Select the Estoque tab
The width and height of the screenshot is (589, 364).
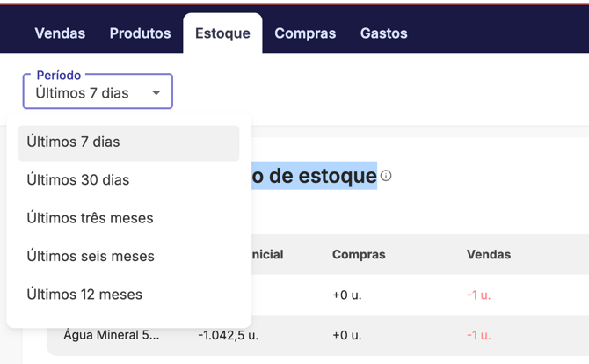pos(222,33)
